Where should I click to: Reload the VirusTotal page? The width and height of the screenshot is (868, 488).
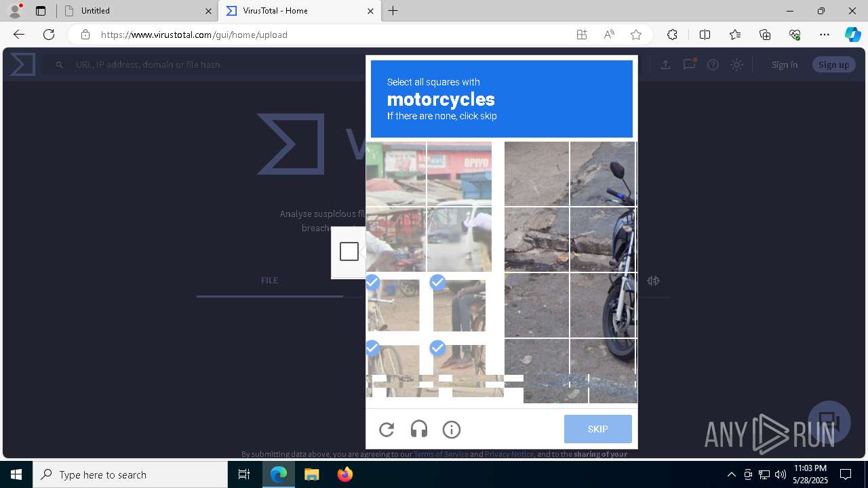coord(49,35)
